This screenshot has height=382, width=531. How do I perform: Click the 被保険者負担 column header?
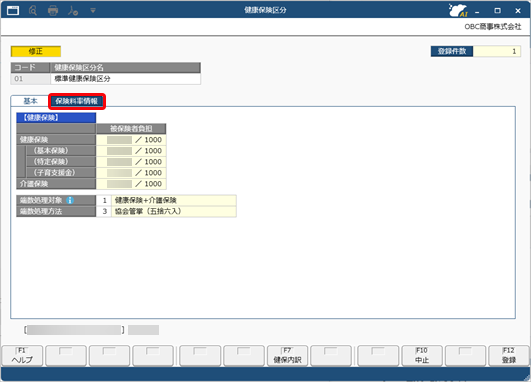131,129
